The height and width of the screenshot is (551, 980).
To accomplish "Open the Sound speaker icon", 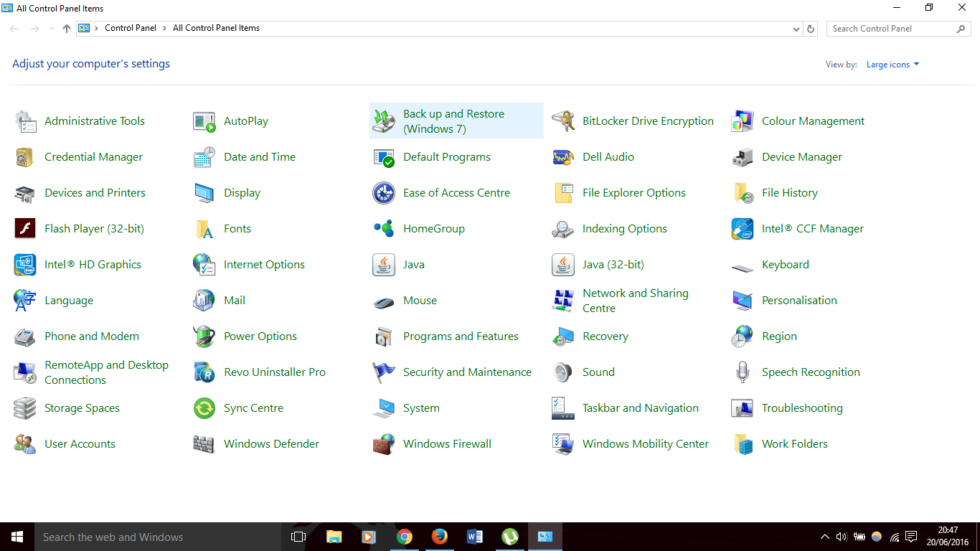I will (x=563, y=372).
